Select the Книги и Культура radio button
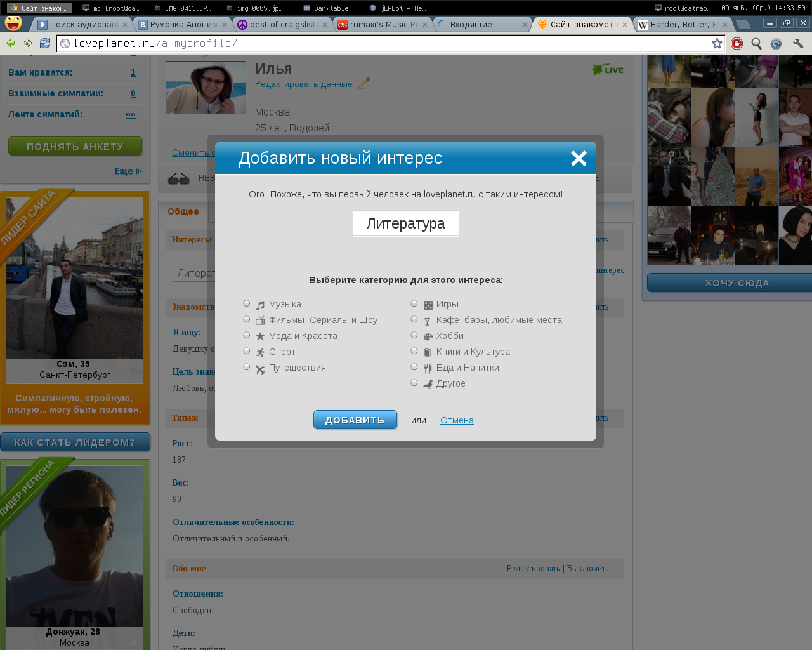Screen dimensions: 812x650 pyautogui.click(x=414, y=351)
